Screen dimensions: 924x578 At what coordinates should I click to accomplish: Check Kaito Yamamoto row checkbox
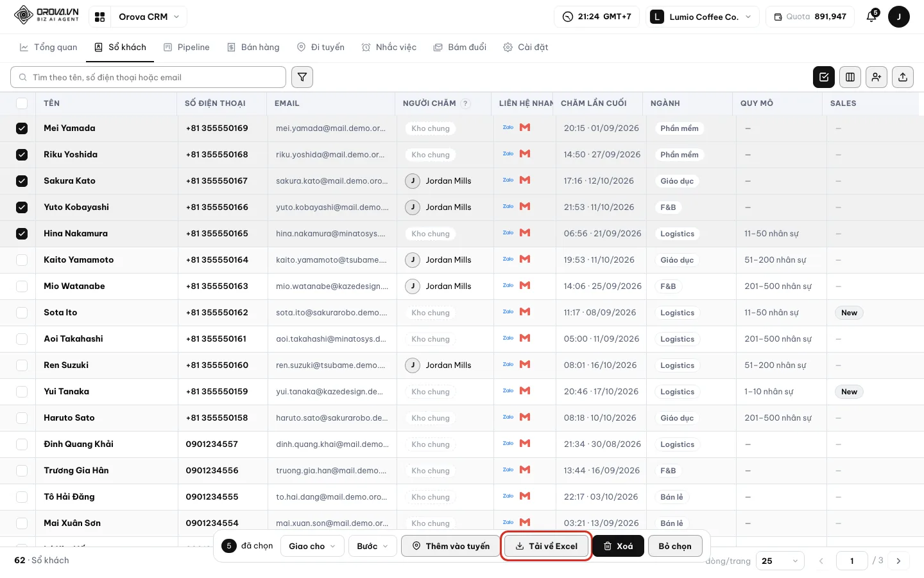coord(22,260)
